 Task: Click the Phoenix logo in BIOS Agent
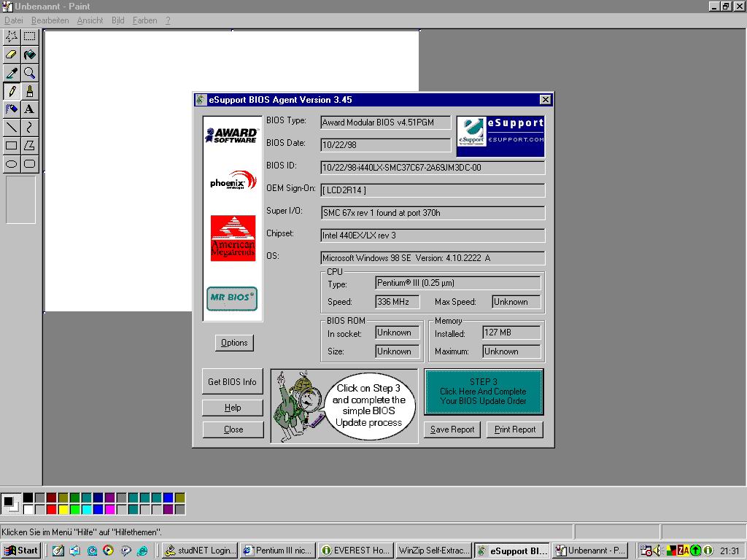233,180
